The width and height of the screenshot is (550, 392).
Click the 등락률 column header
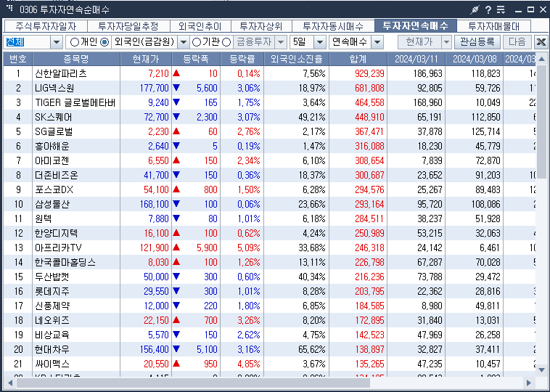pos(242,59)
